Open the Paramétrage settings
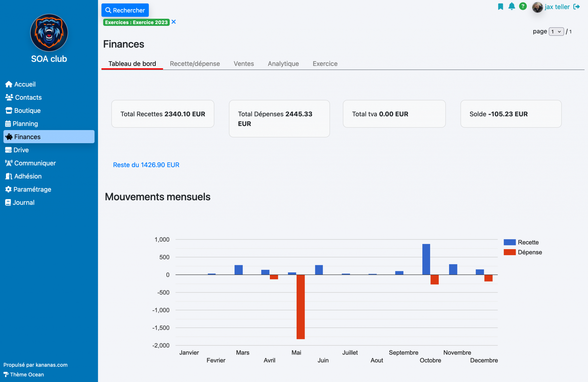 click(32, 189)
